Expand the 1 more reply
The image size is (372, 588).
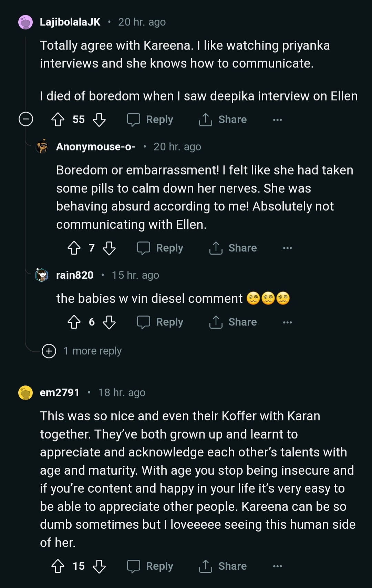tap(49, 351)
